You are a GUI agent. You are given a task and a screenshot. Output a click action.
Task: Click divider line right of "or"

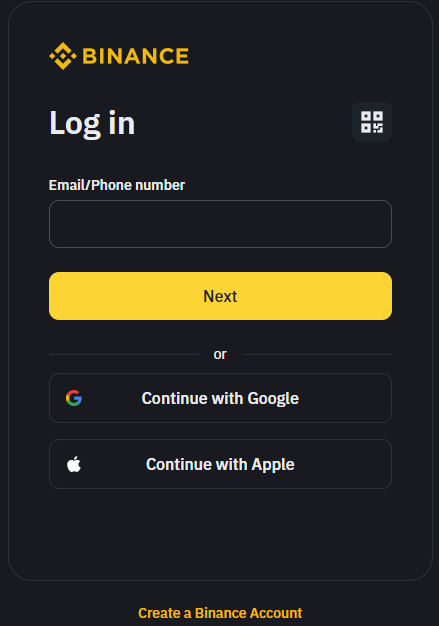[317, 354]
